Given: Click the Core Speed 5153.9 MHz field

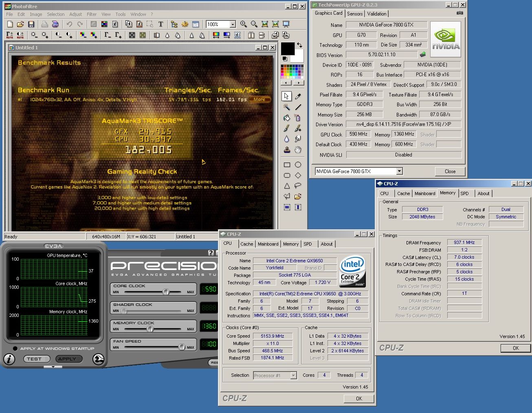Looking at the screenshot, I should [273, 336].
